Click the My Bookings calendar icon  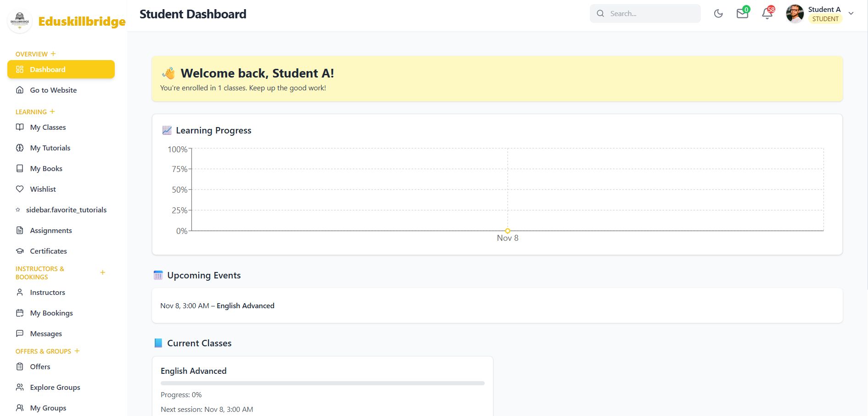click(x=20, y=313)
